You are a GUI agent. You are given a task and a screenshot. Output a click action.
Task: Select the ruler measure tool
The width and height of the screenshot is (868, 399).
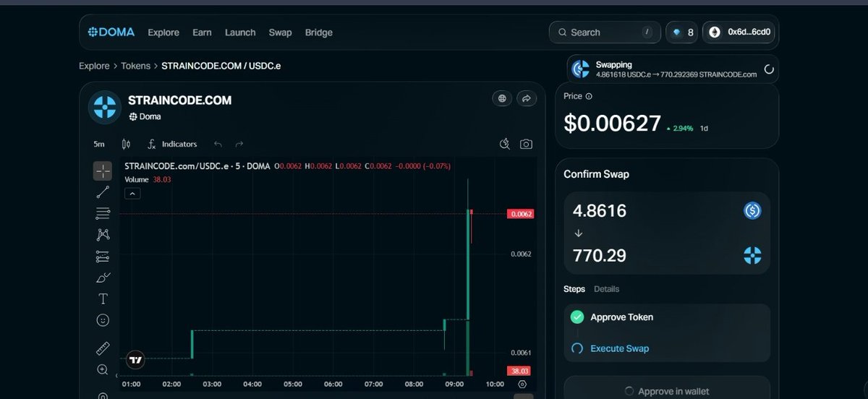pyautogui.click(x=103, y=348)
